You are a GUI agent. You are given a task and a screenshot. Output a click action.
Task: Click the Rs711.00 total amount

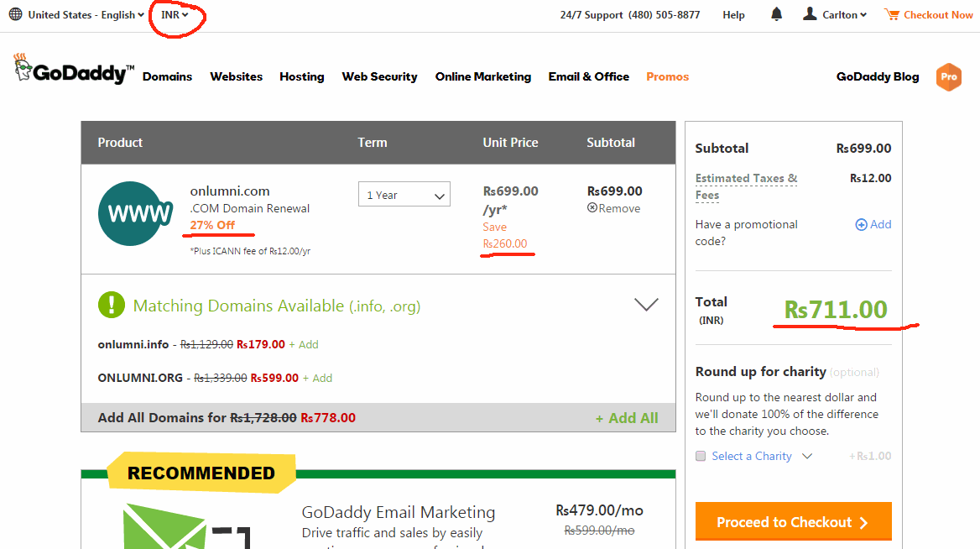point(836,310)
